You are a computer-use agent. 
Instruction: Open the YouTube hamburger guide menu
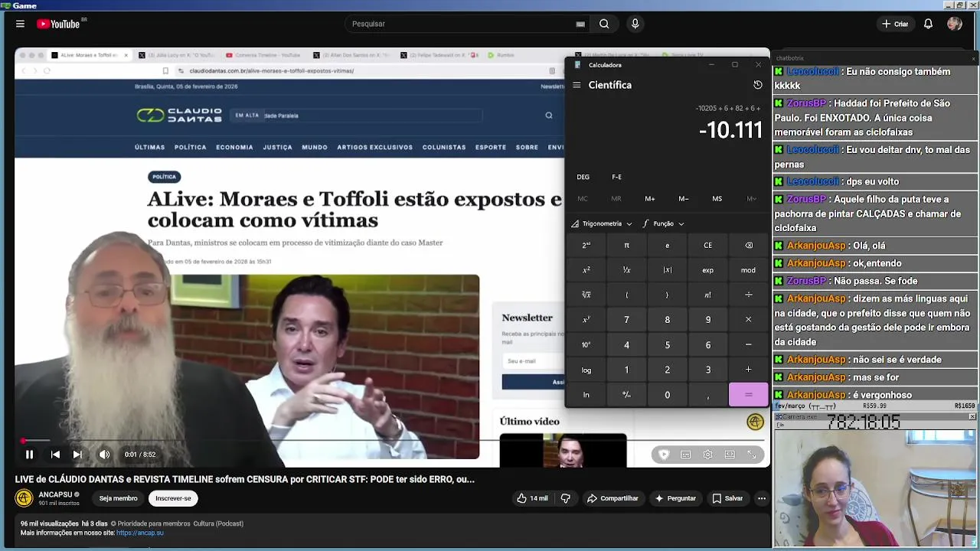pyautogui.click(x=20, y=24)
